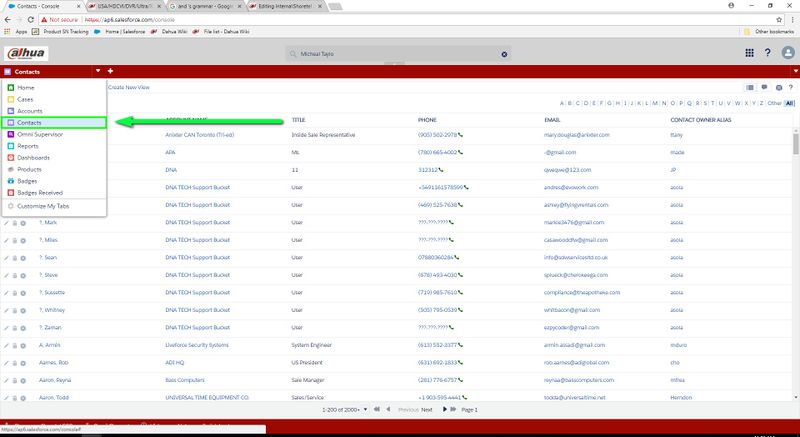Screen dimensions: 800x437
Task: Select Reports in the navigation menu
Action: click(x=54, y=146)
